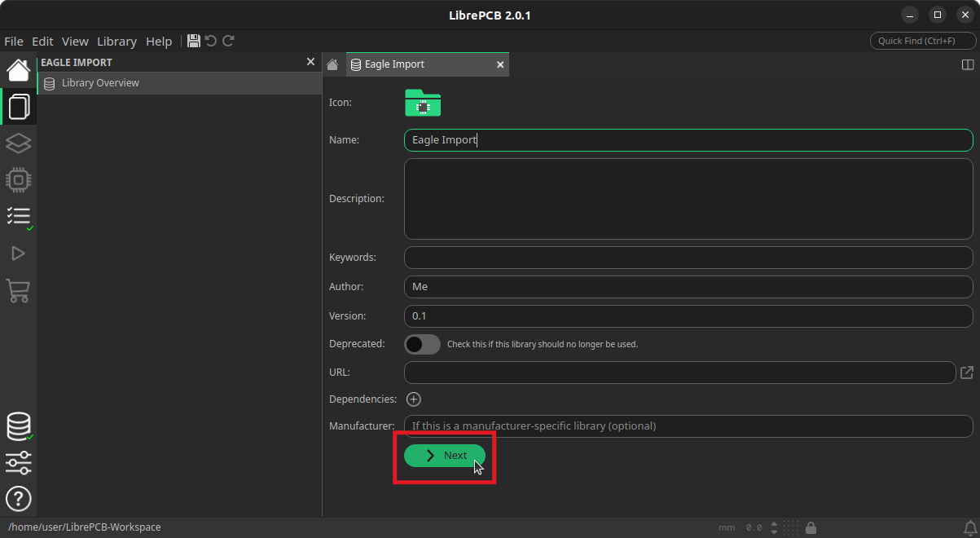
Task: Click the Undo arrow in the toolbar
Action: tap(211, 41)
